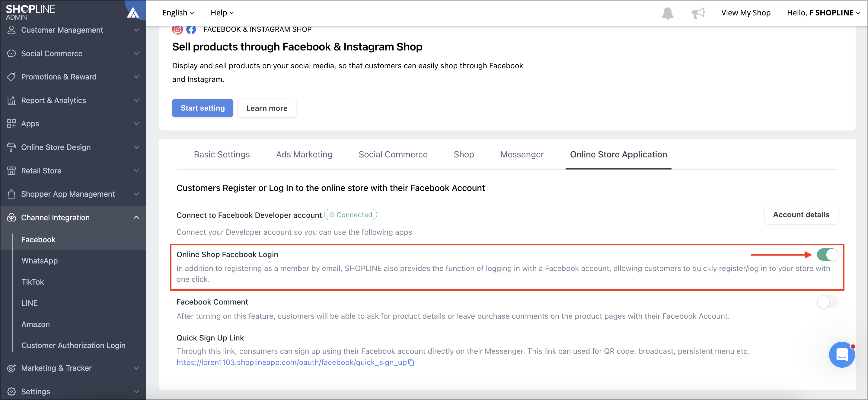Click 'Connect to Facebook Developer account' text
868x400 pixels.
(x=249, y=215)
